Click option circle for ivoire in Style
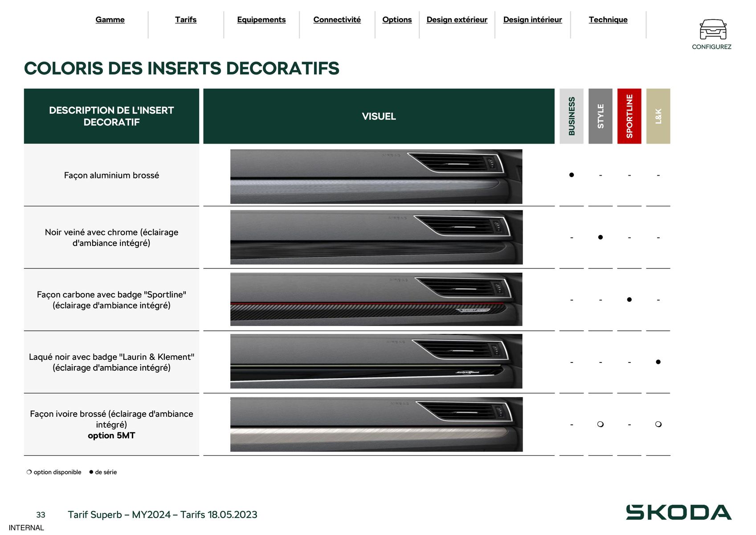This screenshot has height=535, width=756. coord(601,424)
